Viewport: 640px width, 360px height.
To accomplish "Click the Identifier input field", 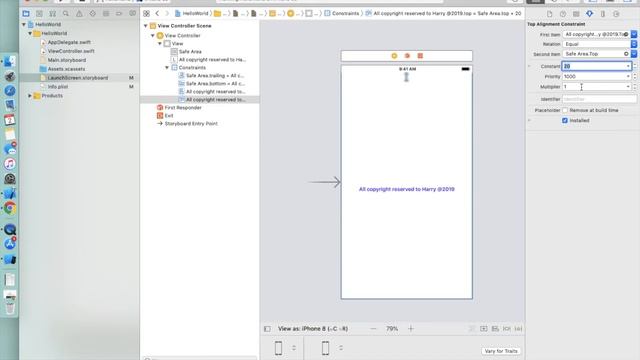I will 599,99.
